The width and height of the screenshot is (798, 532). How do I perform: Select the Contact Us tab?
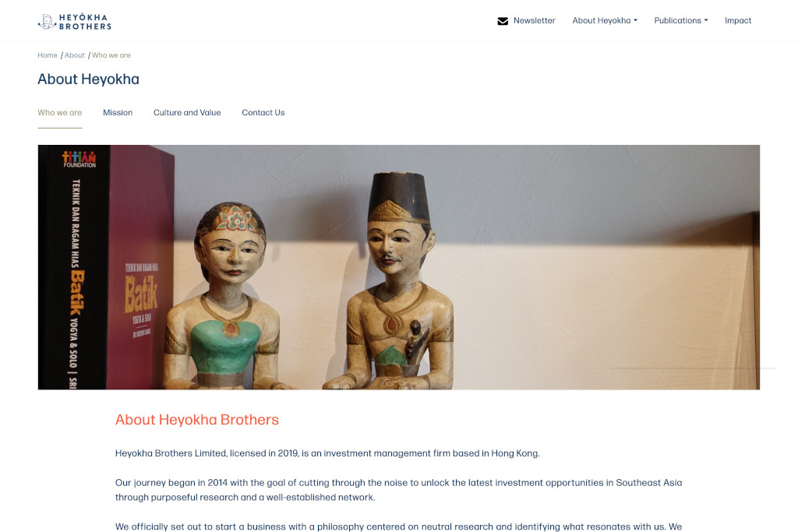pyautogui.click(x=263, y=112)
